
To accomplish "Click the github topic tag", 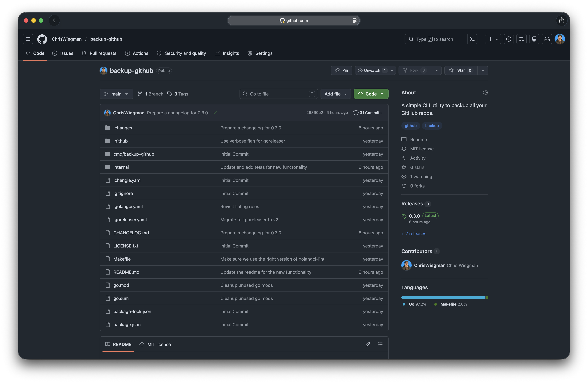I will click(x=410, y=126).
